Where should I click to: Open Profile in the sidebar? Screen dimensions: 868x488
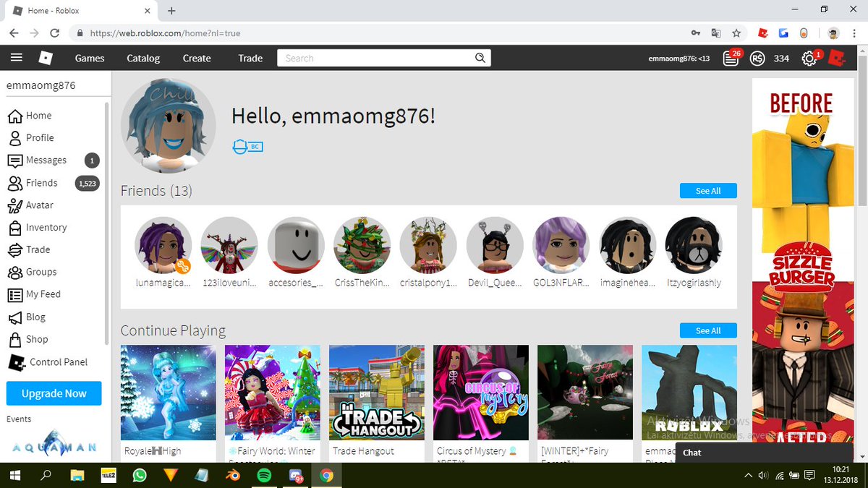(30, 137)
